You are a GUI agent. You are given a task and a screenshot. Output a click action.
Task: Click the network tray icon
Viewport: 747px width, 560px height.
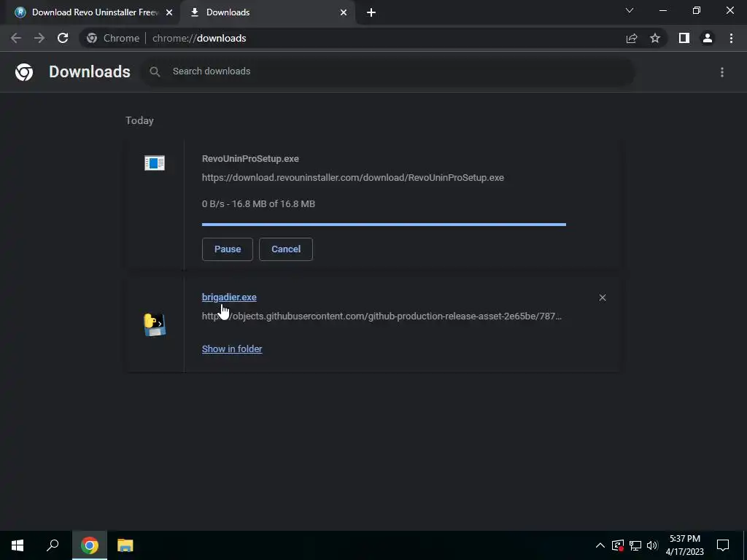pos(635,545)
